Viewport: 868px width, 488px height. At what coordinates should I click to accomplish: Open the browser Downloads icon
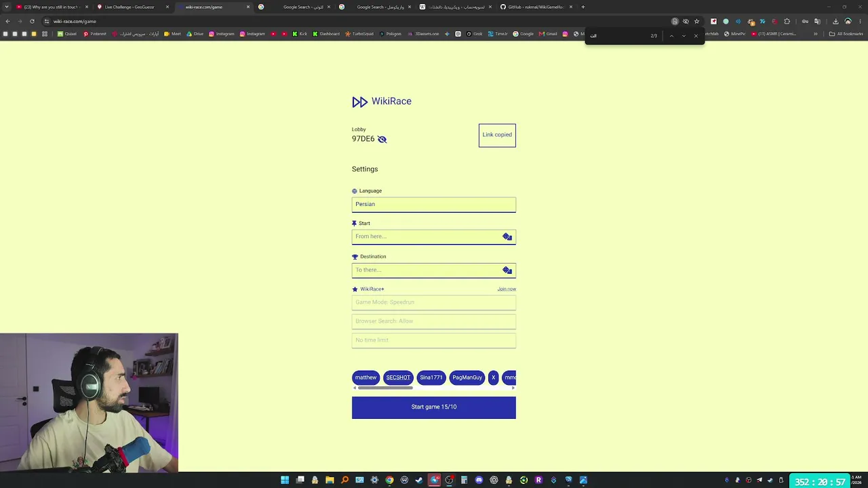pos(835,21)
